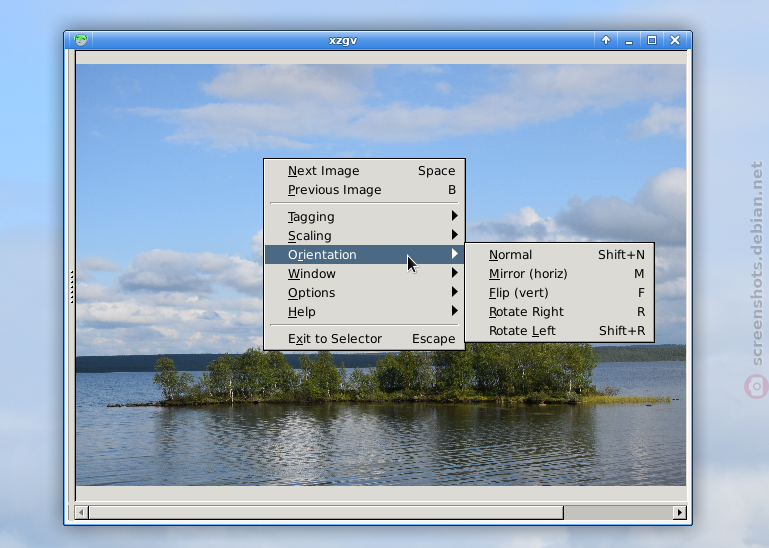
Task: Choose Exit to Selector
Action: (x=364, y=339)
